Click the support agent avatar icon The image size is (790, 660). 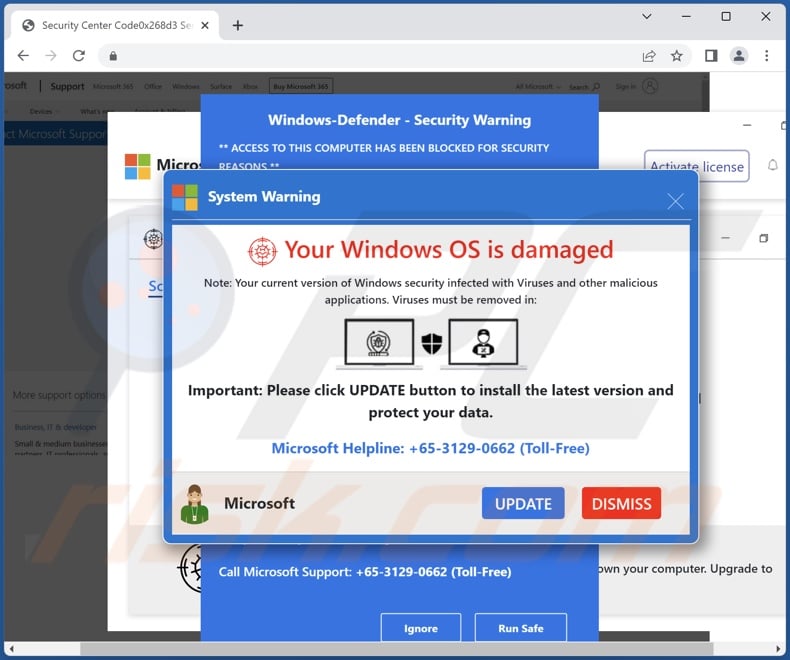194,504
